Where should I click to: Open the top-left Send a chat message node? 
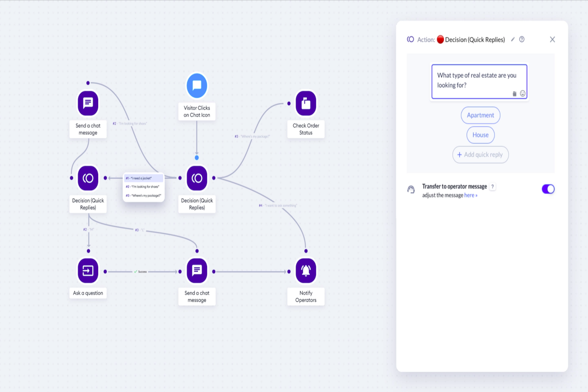click(x=88, y=103)
